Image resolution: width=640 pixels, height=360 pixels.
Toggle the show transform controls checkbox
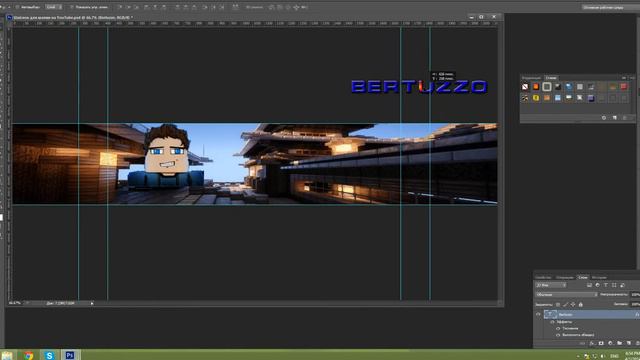tap(72, 7)
